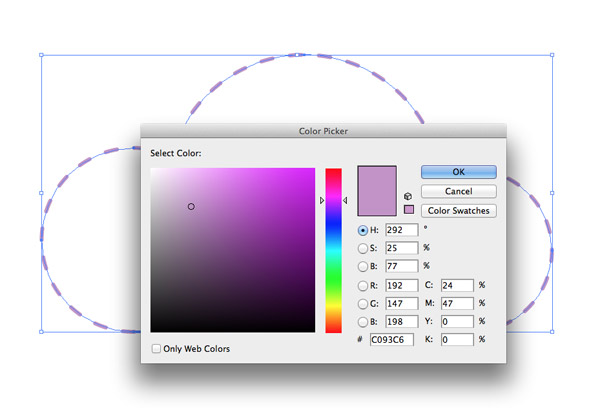This screenshot has height=417, width=600.
Task: Click the Color Picker dialog title bar
Action: pos(323,131)
